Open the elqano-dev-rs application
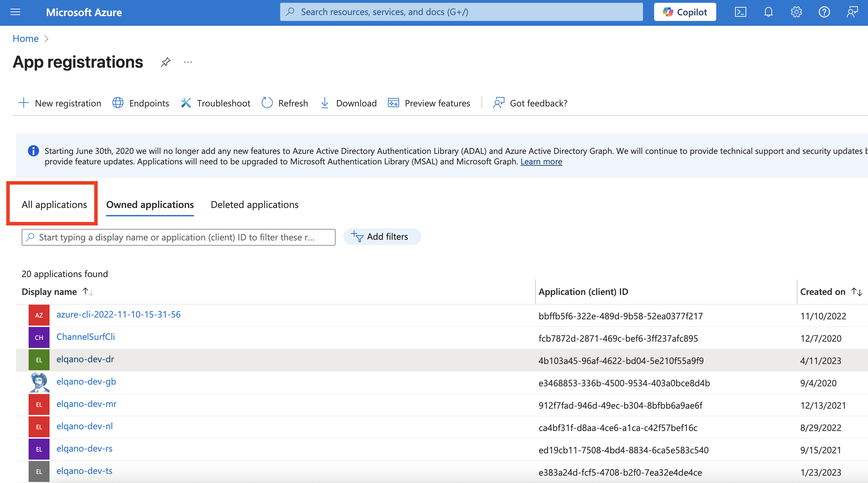The height and width of the screenshot is (483, 868). click(84, 448)
